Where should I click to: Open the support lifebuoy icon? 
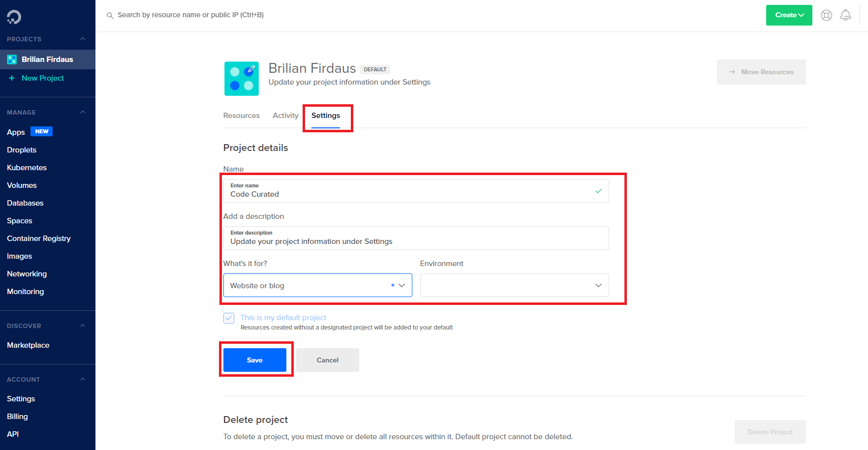tap(826, 15)
